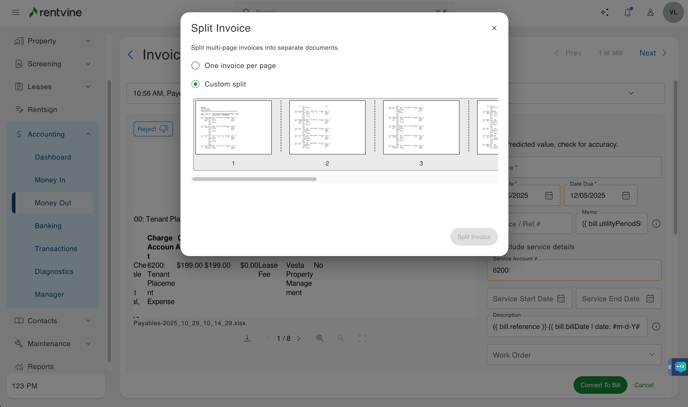Click the AI sparkle icon in header
This screenshot has height=407, width=688.
(x=604, y=13)
